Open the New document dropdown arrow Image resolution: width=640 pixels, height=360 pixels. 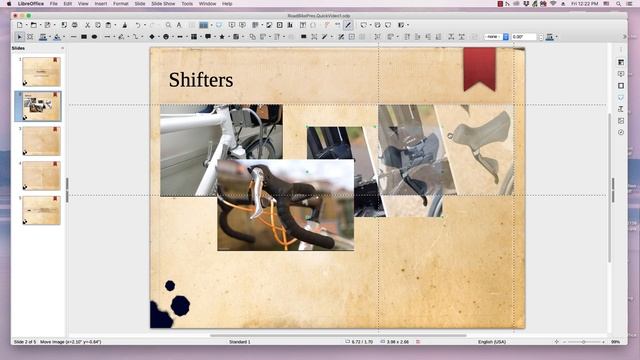[26, 25]
